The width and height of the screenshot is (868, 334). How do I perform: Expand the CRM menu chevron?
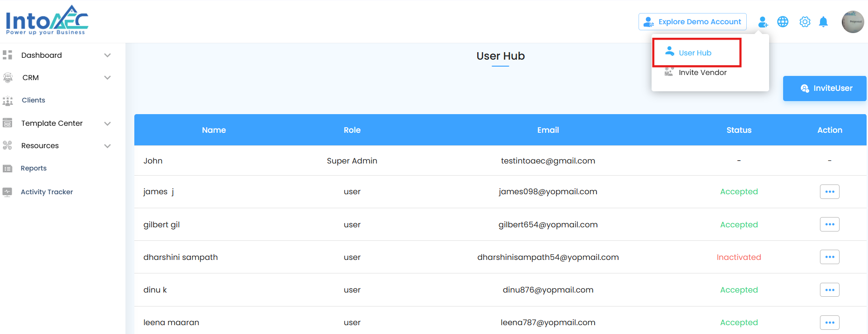tap(107, 78)
